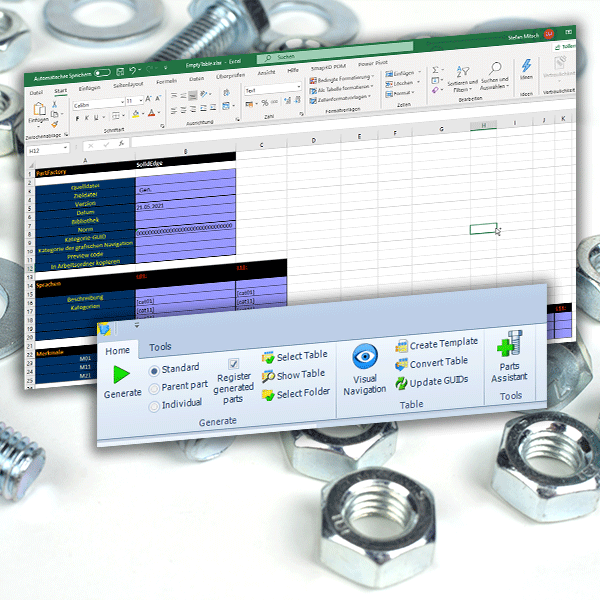Screen dimensions: 600x600
Task: Click the percent style icon
Action: click(264, 103)
